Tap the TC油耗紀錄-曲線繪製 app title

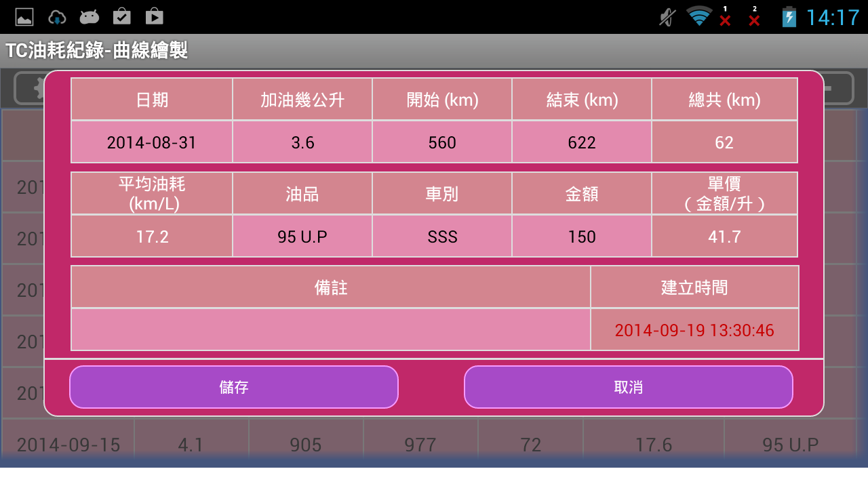[96, 51]
